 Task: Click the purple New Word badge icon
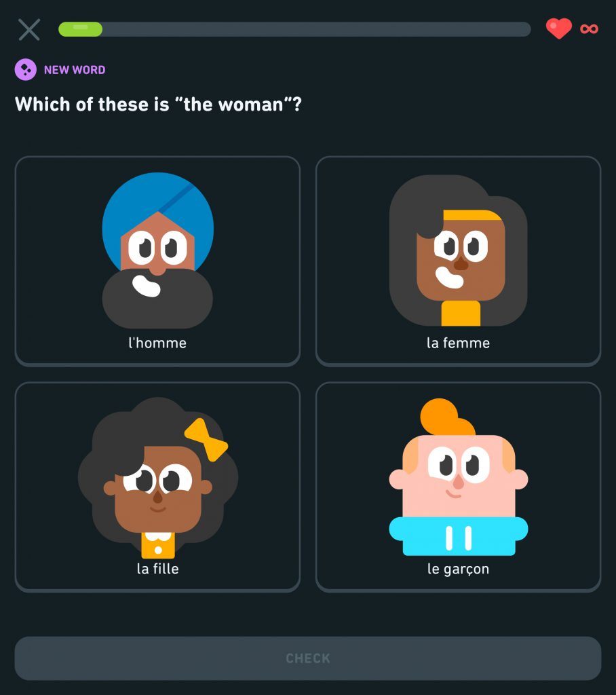pyautogui.click(x=26, y=70)
